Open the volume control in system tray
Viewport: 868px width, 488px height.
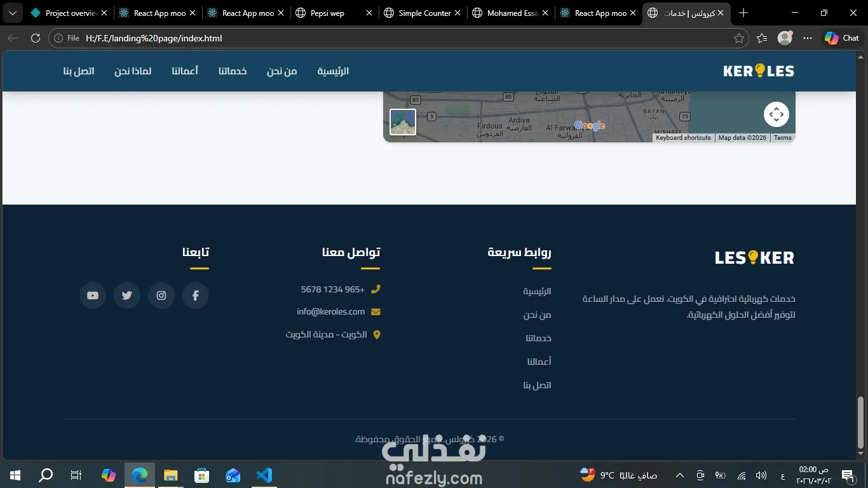coord(761,475)
